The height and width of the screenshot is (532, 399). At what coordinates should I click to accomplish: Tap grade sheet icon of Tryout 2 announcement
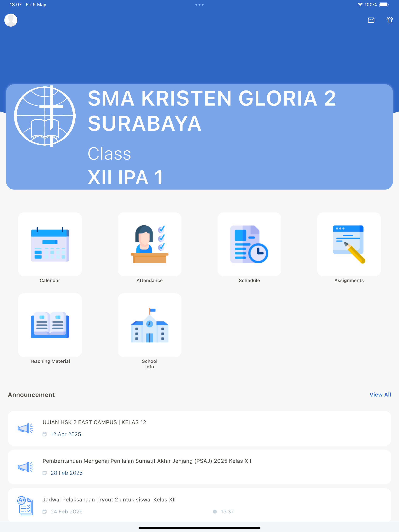click(25, 506)
